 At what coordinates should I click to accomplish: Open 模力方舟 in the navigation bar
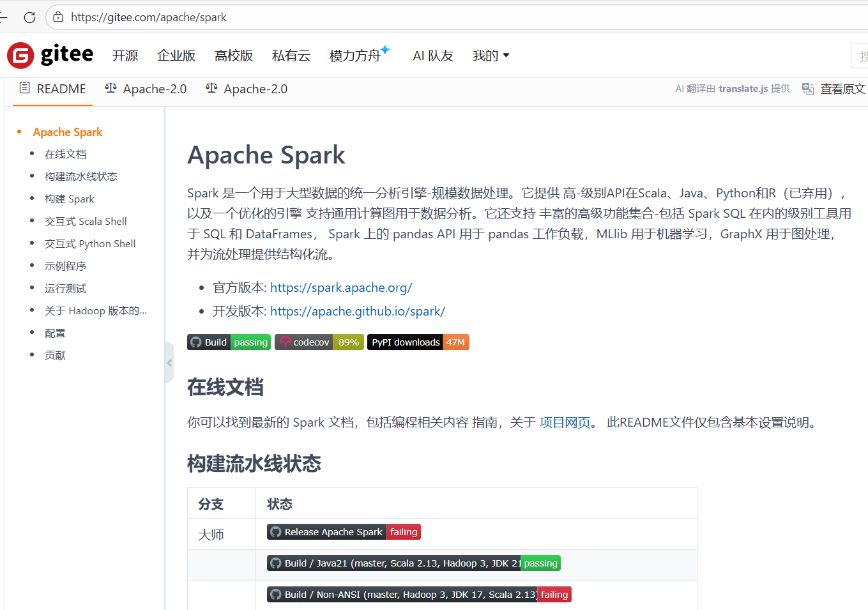pyautogui.click(x=355, y=56)
